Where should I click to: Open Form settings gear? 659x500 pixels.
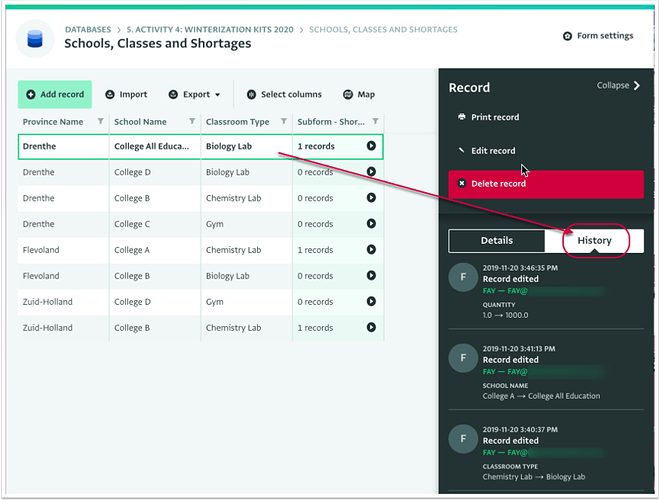[x=598, y=36]
